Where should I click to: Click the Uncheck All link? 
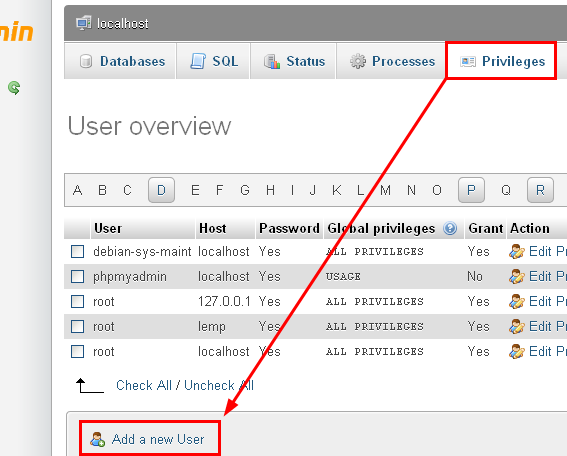pyautogui.click(x=219, y=385)
